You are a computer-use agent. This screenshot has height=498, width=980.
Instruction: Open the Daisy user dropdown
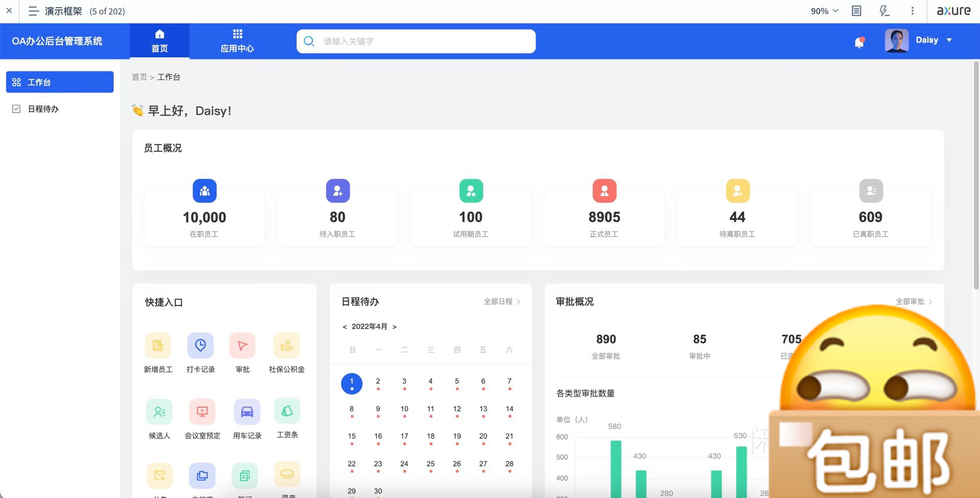point(949,40)
